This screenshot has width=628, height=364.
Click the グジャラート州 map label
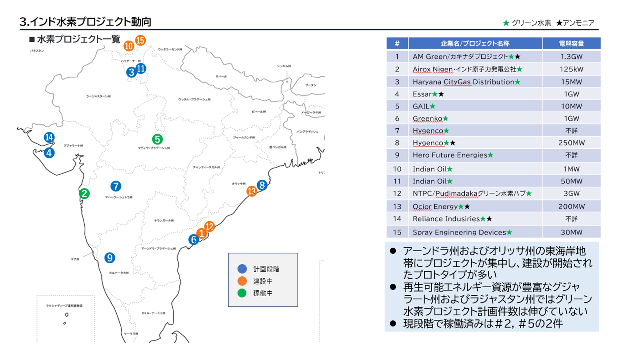tap(73, 146)
